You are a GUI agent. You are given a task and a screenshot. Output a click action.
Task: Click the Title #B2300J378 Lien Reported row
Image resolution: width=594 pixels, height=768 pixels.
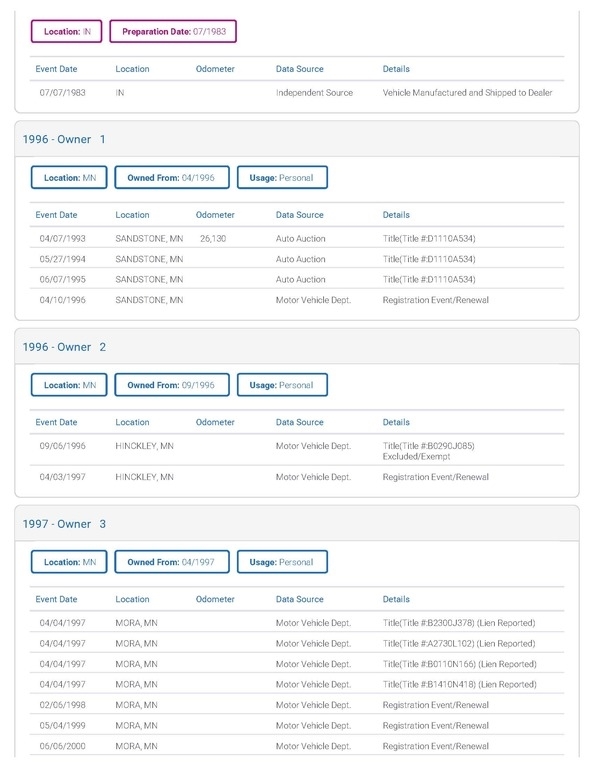click(x=297, y=623)
